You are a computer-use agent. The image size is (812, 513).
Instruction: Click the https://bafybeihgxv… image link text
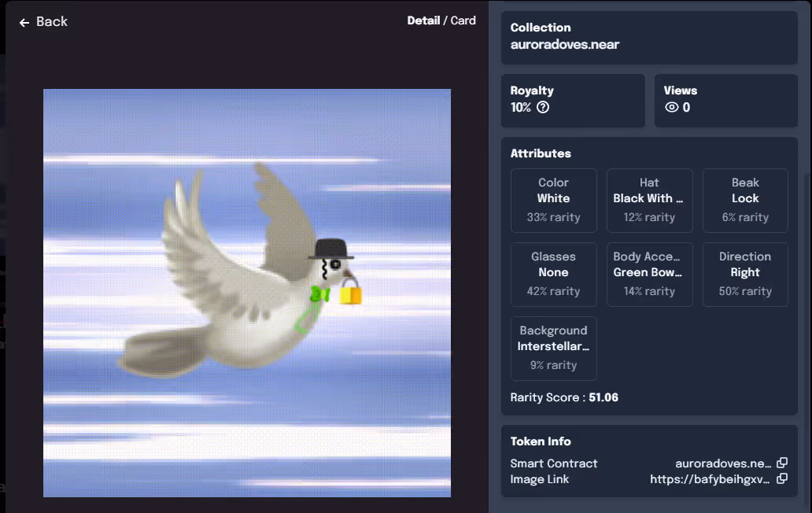click(710, 479)
